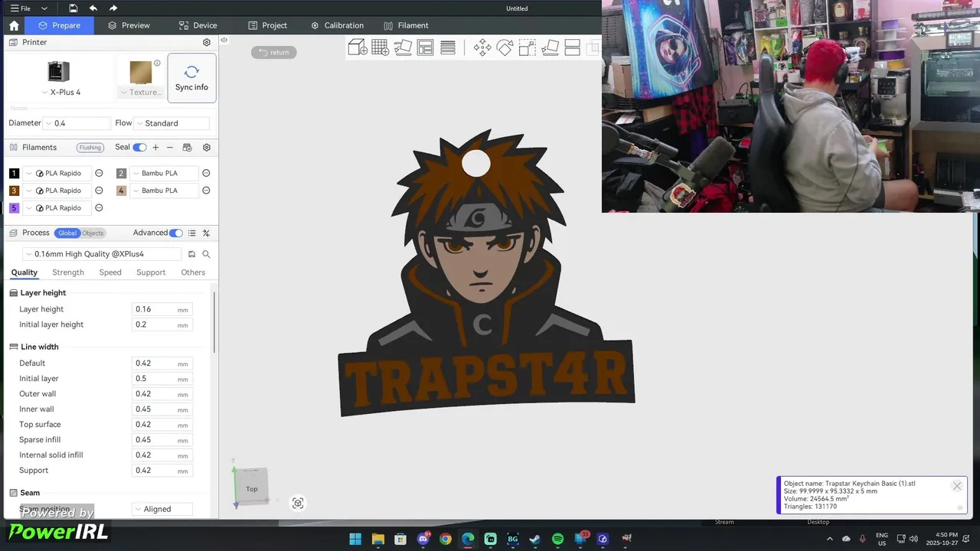Open the process settings list icon
The height and width of the screenshot is (551, 980).
[x=192, y=233]
